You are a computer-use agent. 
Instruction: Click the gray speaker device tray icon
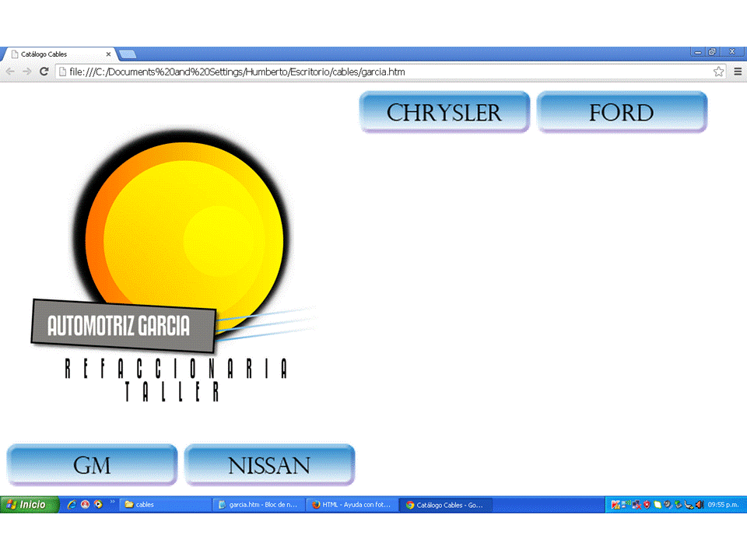(668, 504)
